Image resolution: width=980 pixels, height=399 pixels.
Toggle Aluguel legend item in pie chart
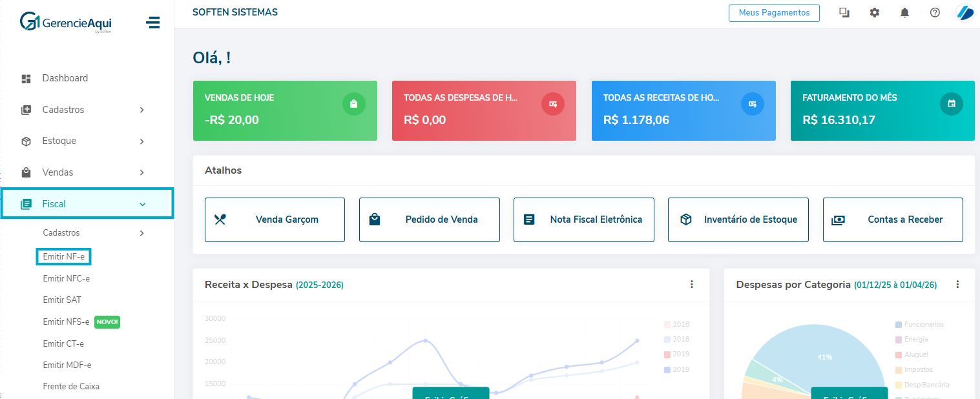tap(915, 354)
